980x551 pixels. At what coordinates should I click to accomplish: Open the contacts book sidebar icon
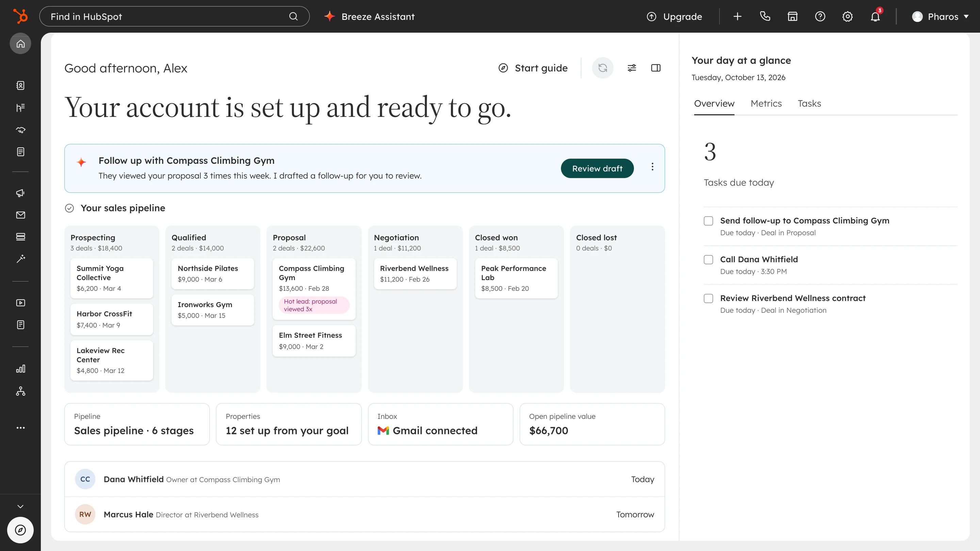(20, 86)
